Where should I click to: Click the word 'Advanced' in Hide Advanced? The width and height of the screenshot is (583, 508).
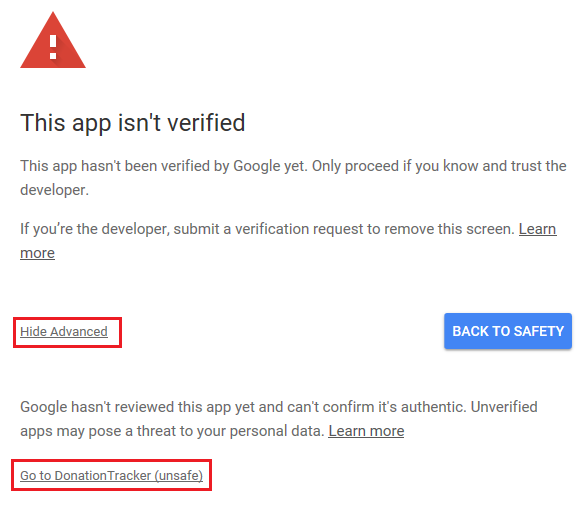79,331
